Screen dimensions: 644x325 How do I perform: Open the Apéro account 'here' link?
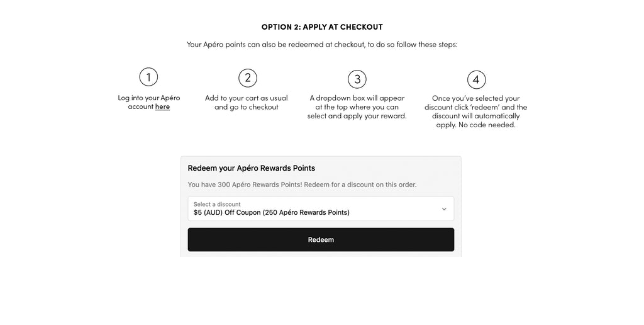pos(162,106)
